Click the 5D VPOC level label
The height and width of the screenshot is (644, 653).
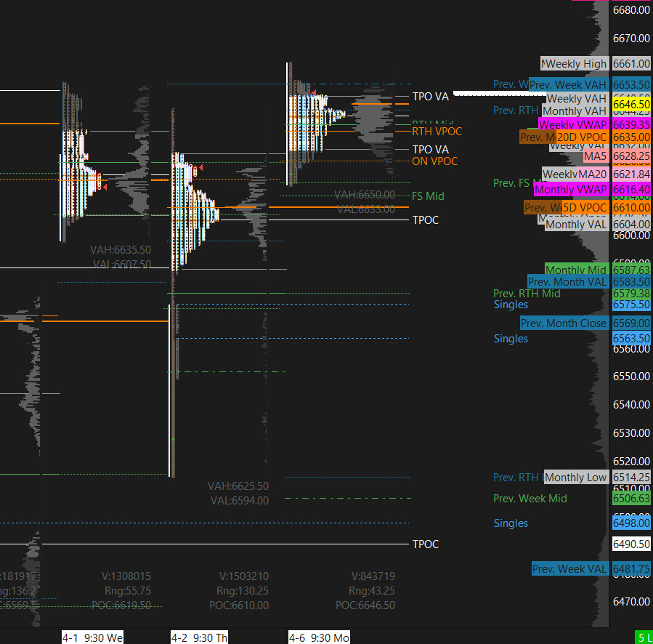(584, 208)
